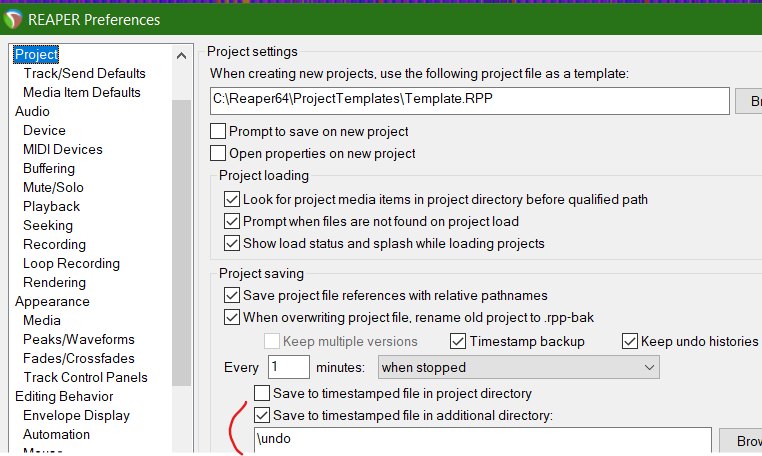
Task: Browse for project template file
Action: [749, 101]
